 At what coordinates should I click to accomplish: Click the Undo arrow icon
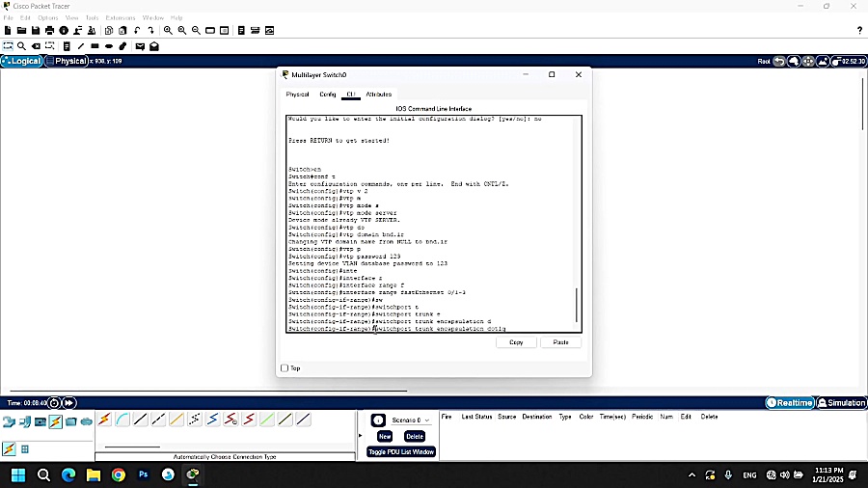tap(137, 31)
